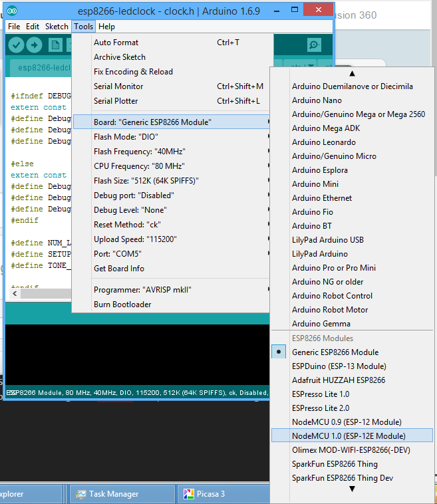Select Arduino Pro or Pro Mini board
The image size is (437, 504).
(352, 268)
